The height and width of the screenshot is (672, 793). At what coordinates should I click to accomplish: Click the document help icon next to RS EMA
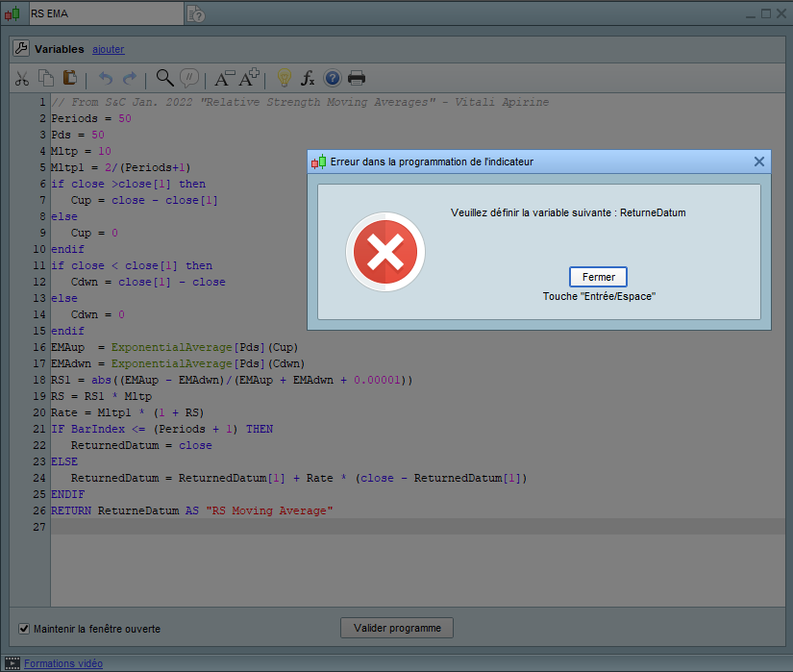click(x=196, y=14)
